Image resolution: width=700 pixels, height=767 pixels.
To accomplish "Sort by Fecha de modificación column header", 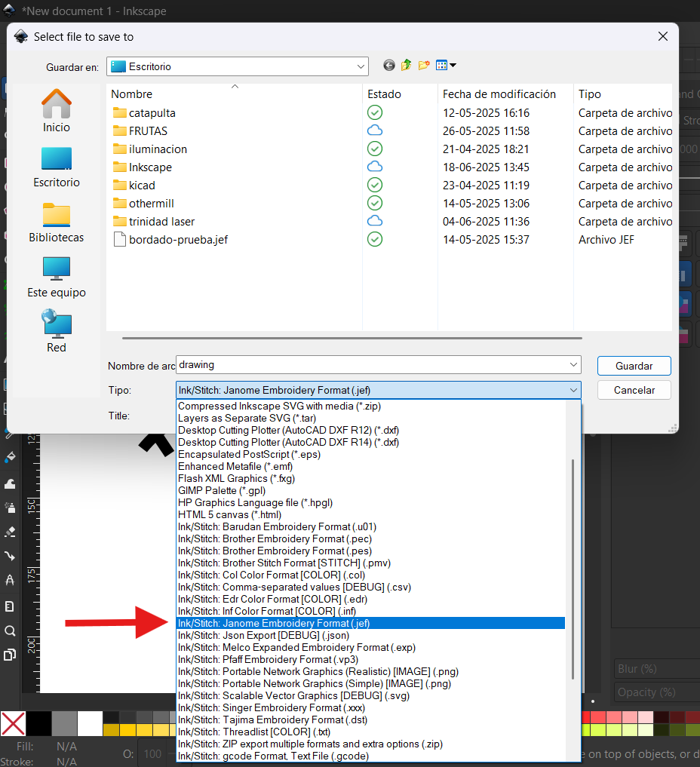I will [x=505, y=94].
